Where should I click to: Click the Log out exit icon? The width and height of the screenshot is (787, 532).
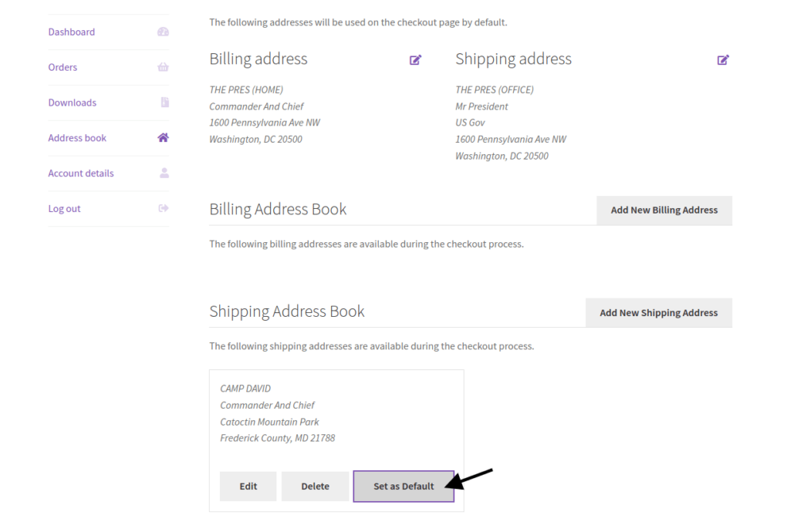coord(163,208)
